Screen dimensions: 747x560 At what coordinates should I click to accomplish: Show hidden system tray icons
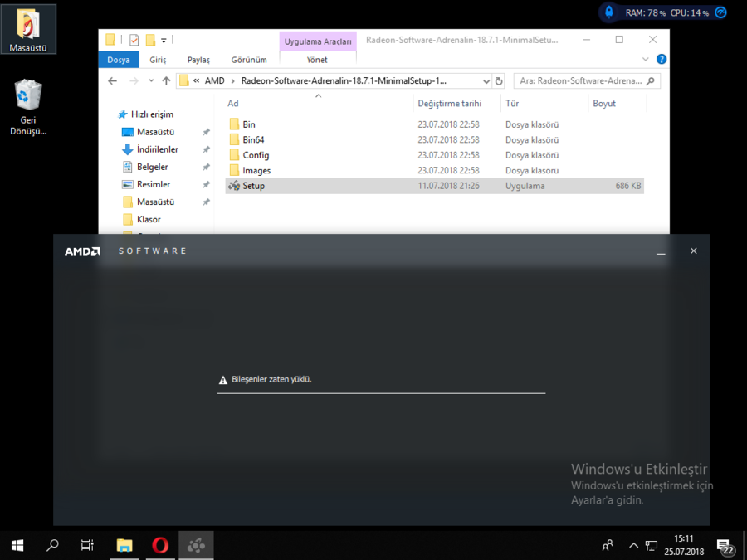(x=633, y=546)
